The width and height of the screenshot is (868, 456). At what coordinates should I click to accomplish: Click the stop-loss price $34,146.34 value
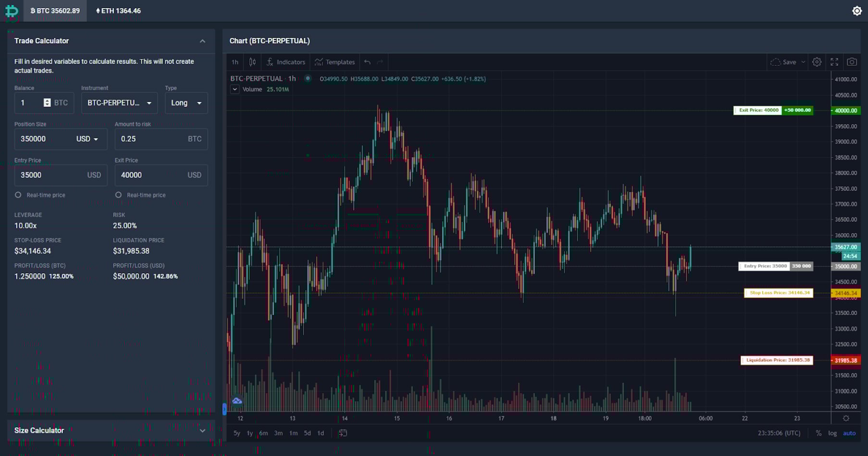[x=33, y=251]
